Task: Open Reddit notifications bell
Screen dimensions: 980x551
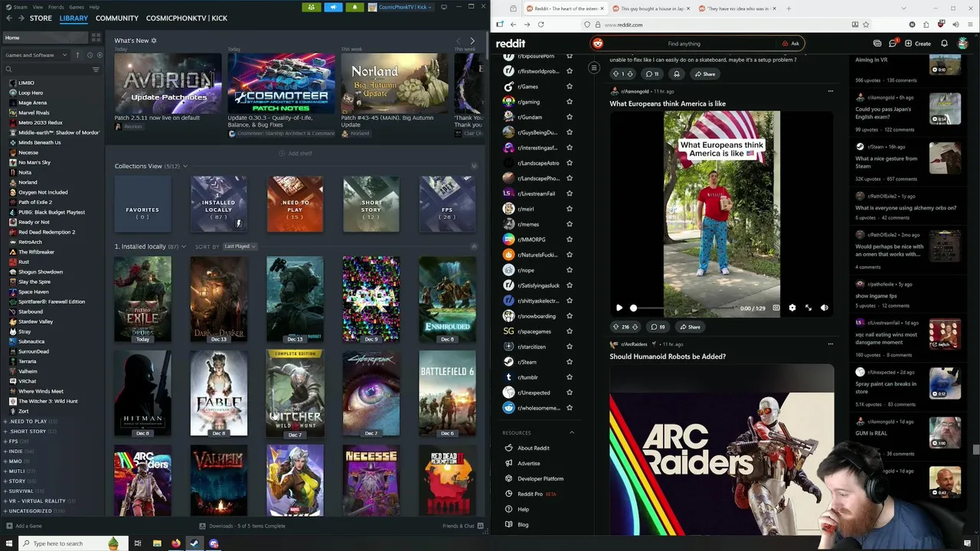Action: 944,44
